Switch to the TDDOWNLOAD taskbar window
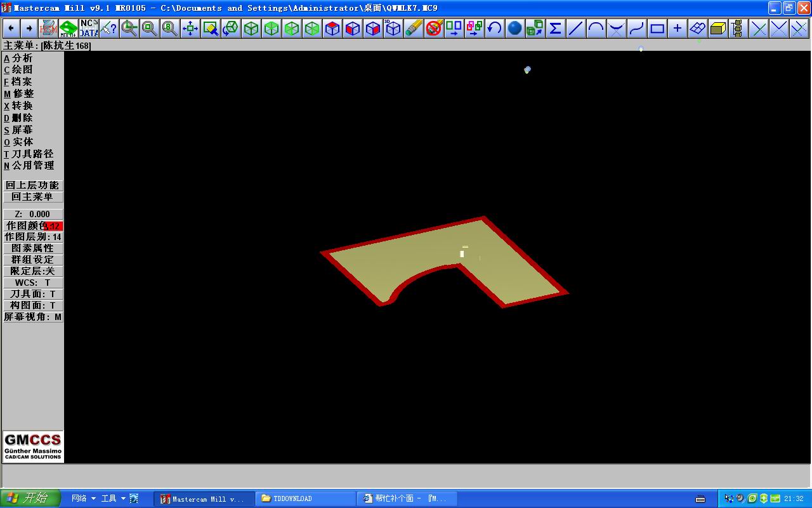 click(306, 498)
